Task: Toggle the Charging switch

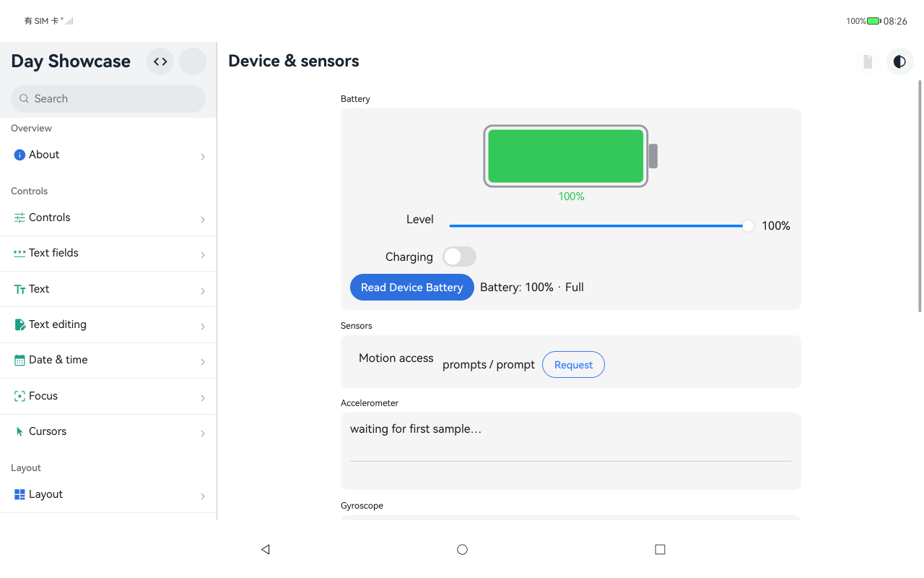Action: [459, 256]
